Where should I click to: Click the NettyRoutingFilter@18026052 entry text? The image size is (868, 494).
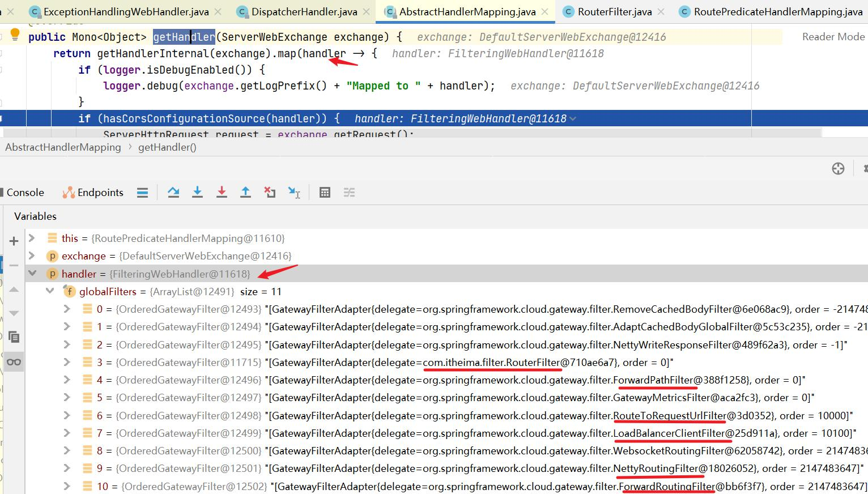pos(684,469)
